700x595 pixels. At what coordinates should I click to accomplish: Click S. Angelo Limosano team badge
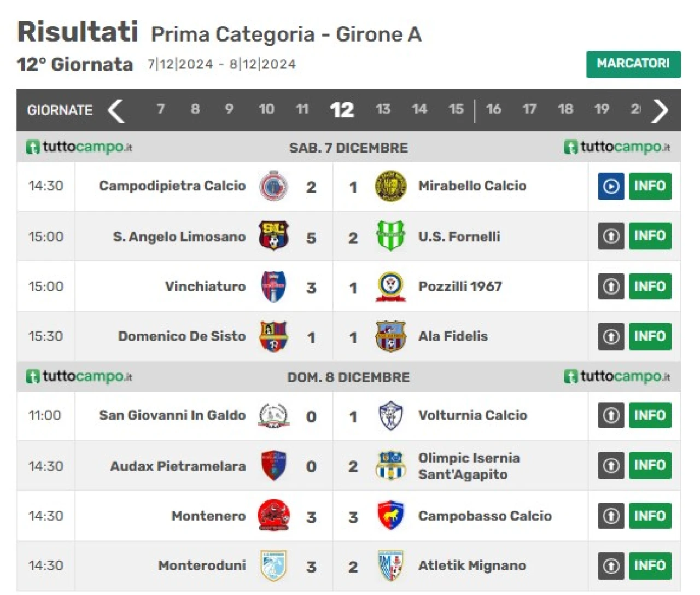[273, 236]
